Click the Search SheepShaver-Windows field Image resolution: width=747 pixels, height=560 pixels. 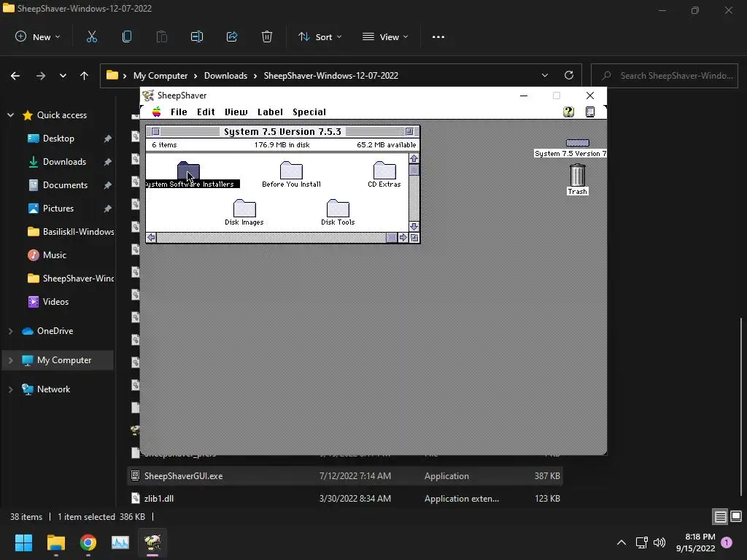665,76
